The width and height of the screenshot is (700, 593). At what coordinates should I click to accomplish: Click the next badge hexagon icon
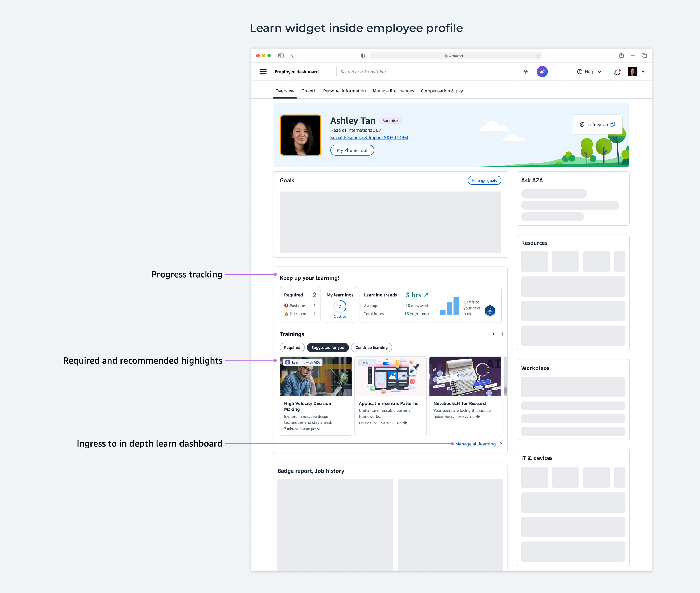(x=490, y=310)
